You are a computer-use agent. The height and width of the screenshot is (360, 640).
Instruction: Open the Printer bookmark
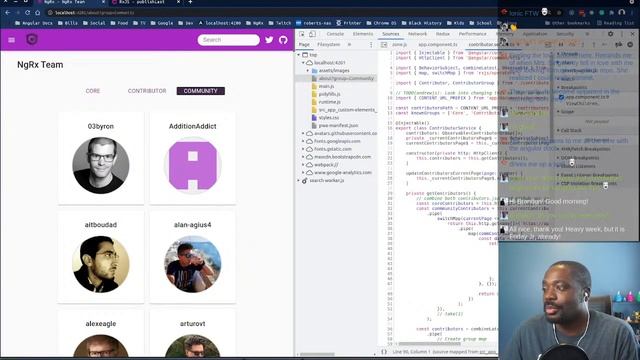click(x=349, y=23)
